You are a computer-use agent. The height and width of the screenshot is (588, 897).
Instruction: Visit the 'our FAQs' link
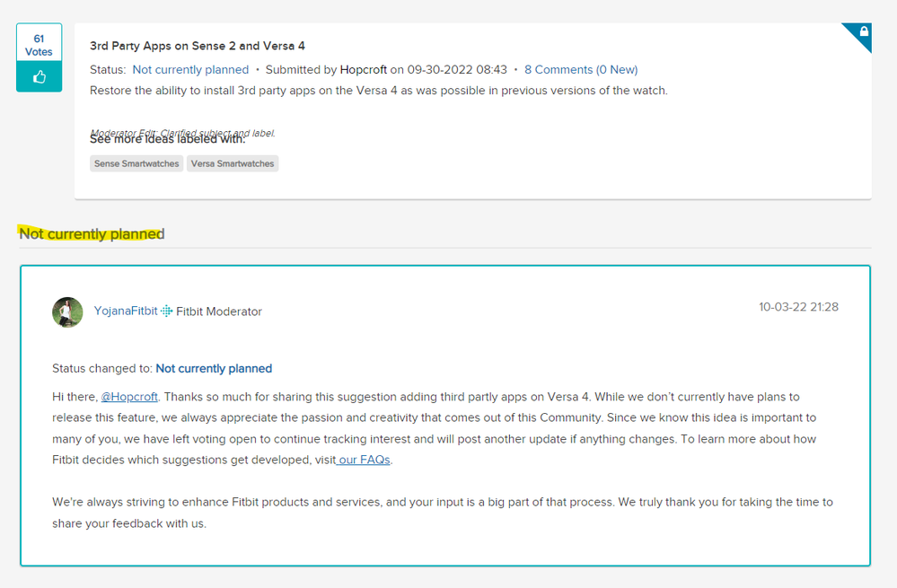click(x=365, y=461)
